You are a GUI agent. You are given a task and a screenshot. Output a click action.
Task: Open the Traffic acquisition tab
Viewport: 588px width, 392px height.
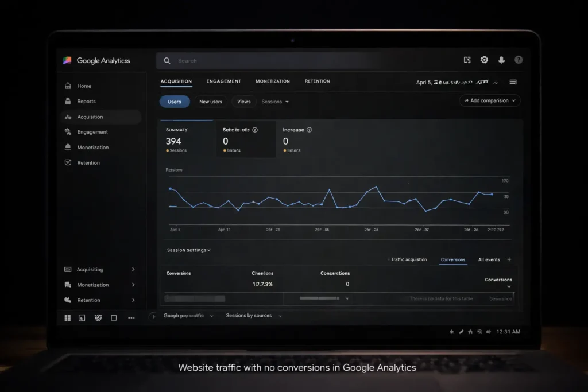408,260
